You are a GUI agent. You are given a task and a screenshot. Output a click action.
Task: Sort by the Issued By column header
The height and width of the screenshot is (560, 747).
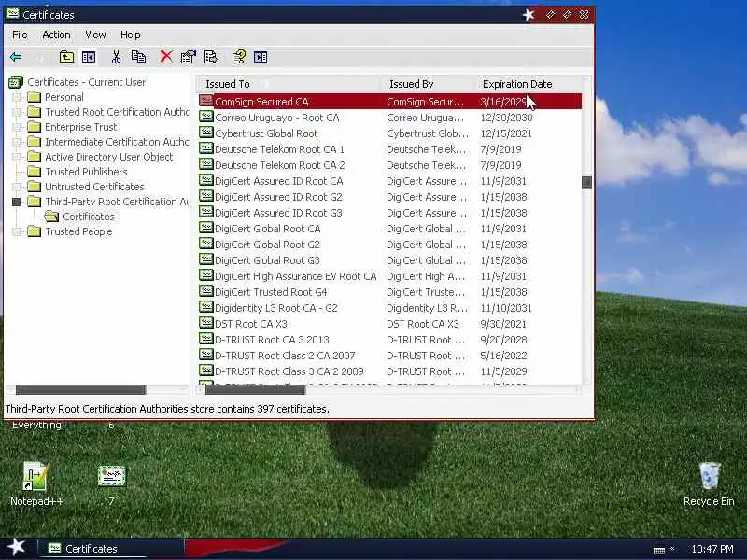(428, 84)
